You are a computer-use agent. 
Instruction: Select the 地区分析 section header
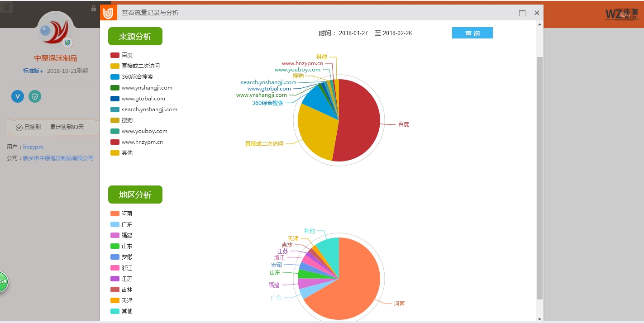[x=135, y=195]
